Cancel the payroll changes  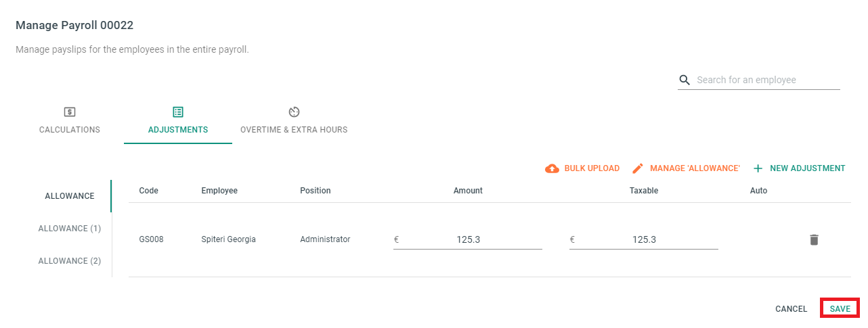tap(791, 309)
